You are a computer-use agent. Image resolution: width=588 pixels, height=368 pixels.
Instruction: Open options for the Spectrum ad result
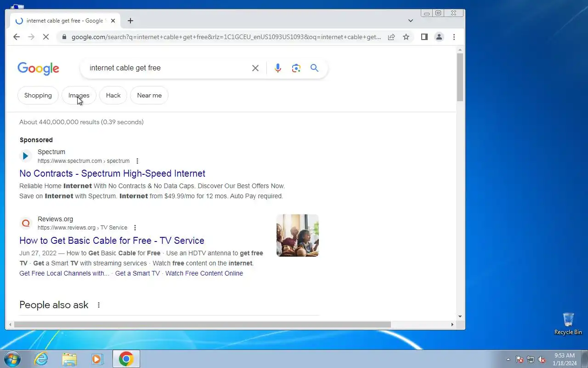tap(137, 161)
